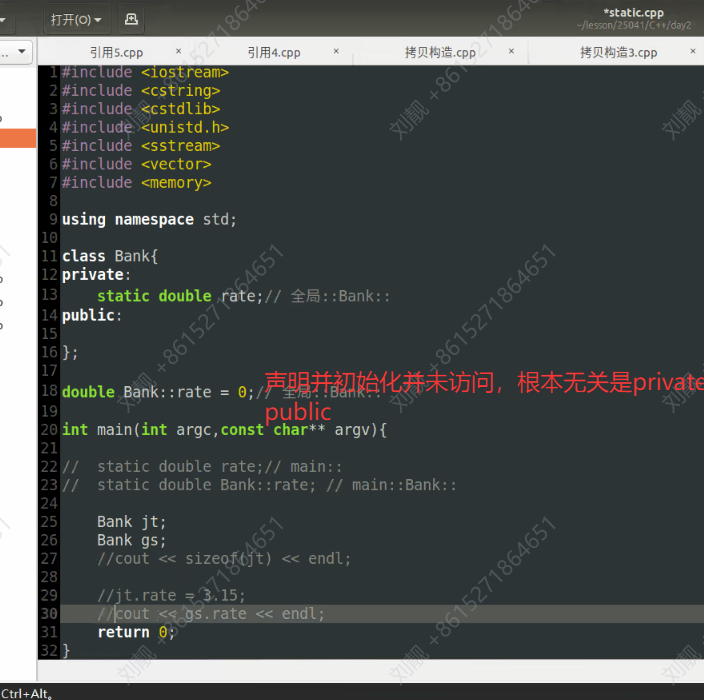The height and width of the screenshot is (700, 704).
Task: Close the 拷贝构造.cpp tab
Action: tap(511, 51)
